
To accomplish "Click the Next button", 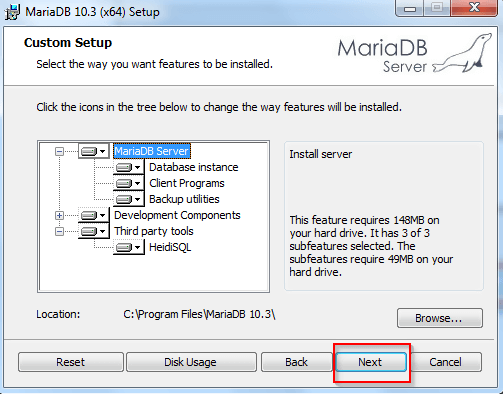I will tap(371, 362).
